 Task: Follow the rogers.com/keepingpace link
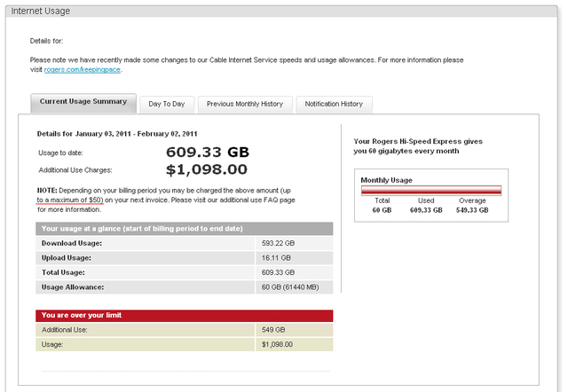tap(83, 69)
